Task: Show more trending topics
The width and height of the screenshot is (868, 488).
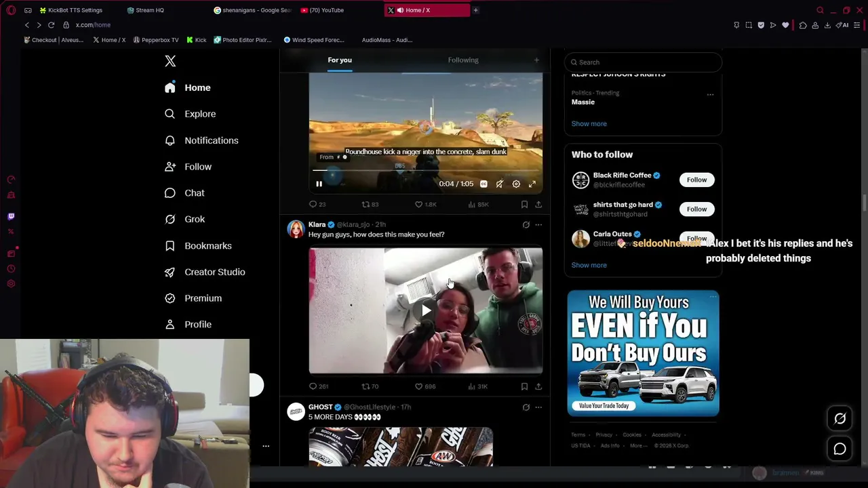Action: [589, 124]
